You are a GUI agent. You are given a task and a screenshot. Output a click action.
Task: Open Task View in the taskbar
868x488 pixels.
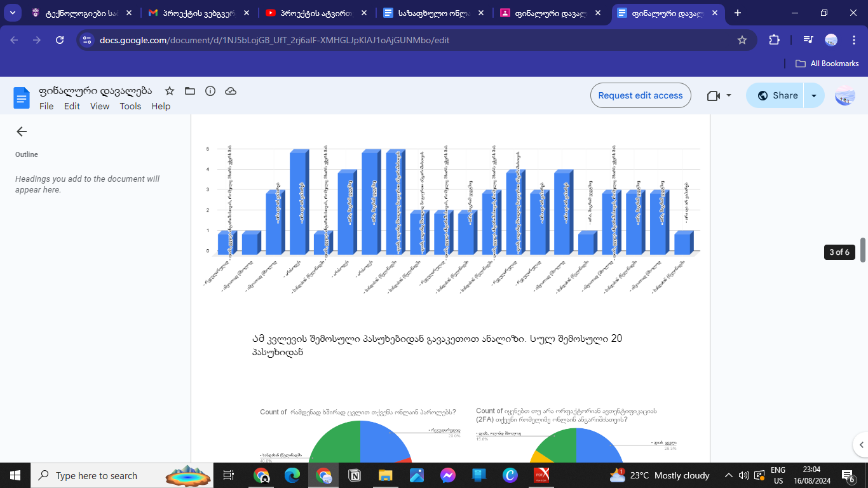click(x=229, y=475)
